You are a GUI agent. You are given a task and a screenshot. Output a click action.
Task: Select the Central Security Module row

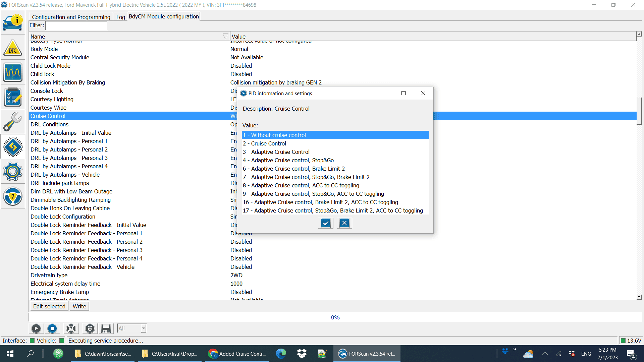coord(333,57)
